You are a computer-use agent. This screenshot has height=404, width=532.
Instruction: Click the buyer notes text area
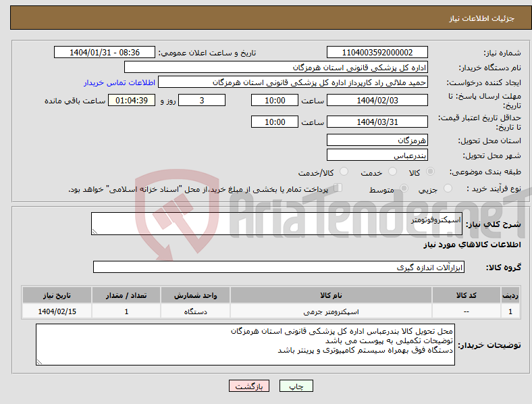(x=245, y=345)
